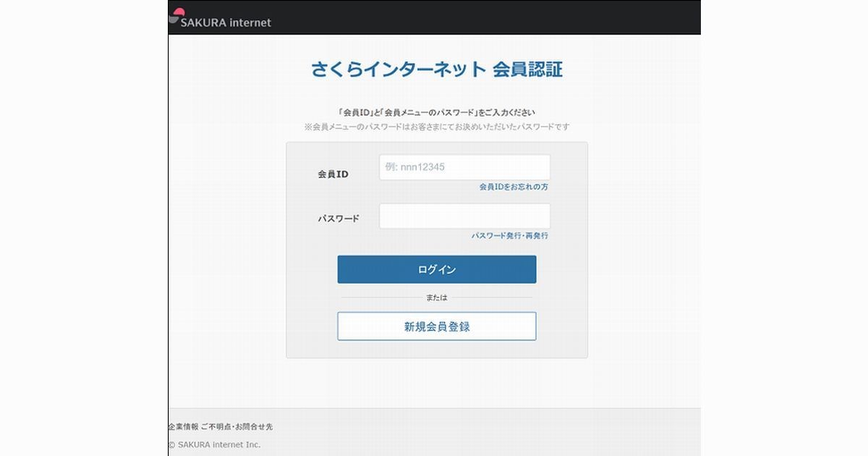The width and height of the screenshot is (868, 456).
Task: Click the © SAKURA internet Inc. copyright text
Action: pos(215,444)
